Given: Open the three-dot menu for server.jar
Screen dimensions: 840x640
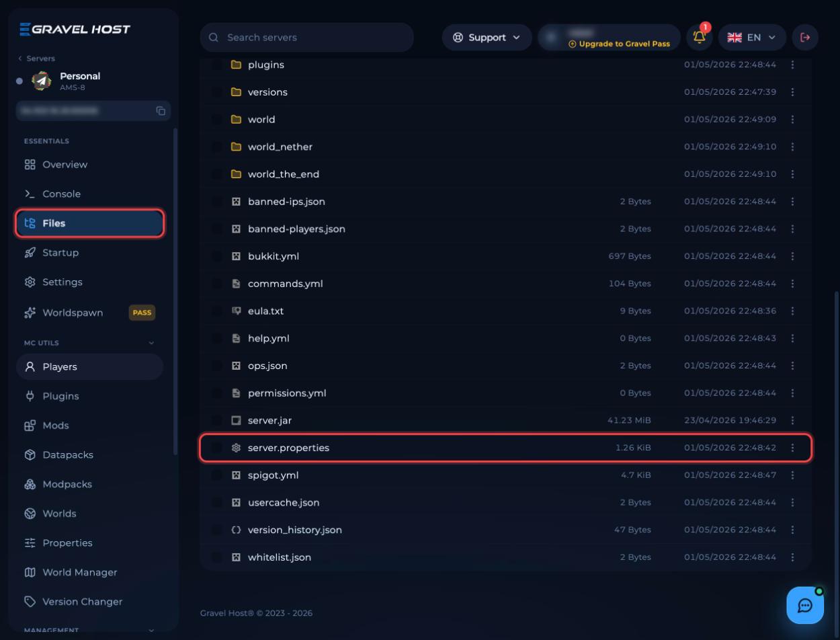Looking at the screenshot, I should [x=792, y=420].
